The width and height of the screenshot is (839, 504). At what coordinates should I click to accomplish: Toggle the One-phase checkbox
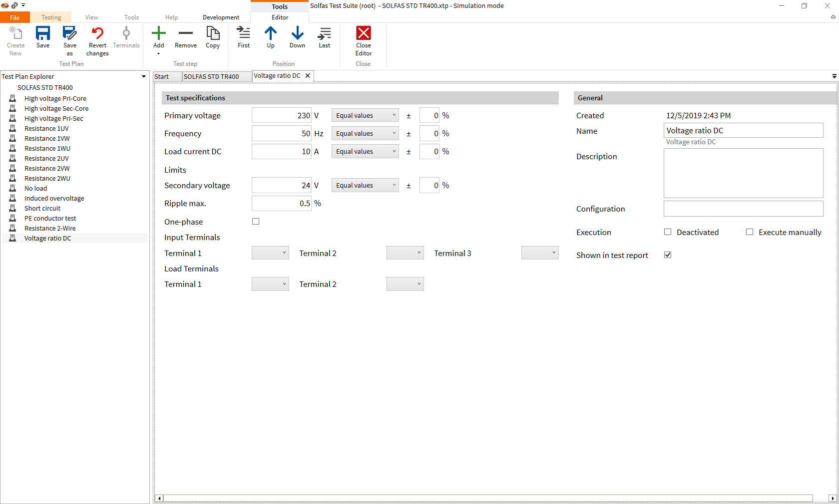point(256,222)
